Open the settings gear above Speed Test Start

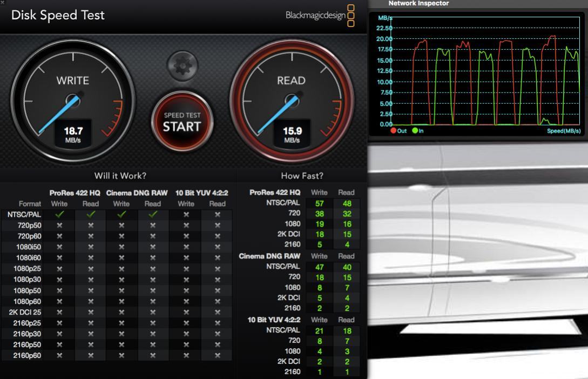(x=183, y=66)
